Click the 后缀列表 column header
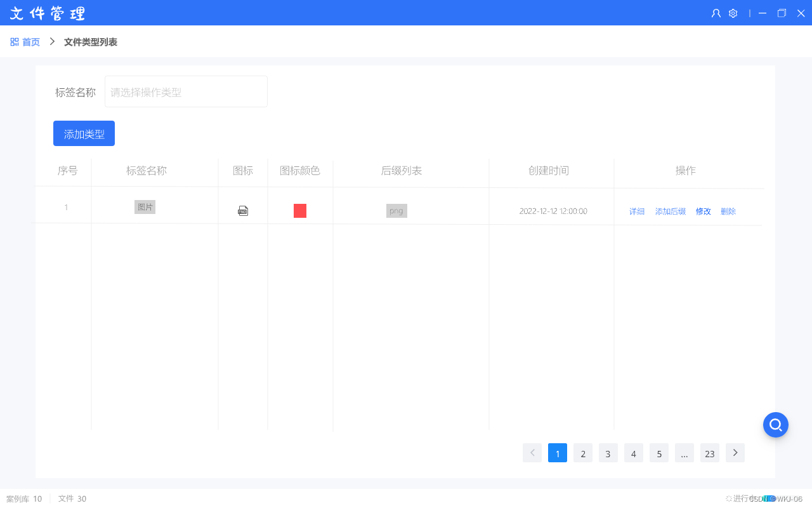The width and height of the screenshot is (812, 508). 402,171
